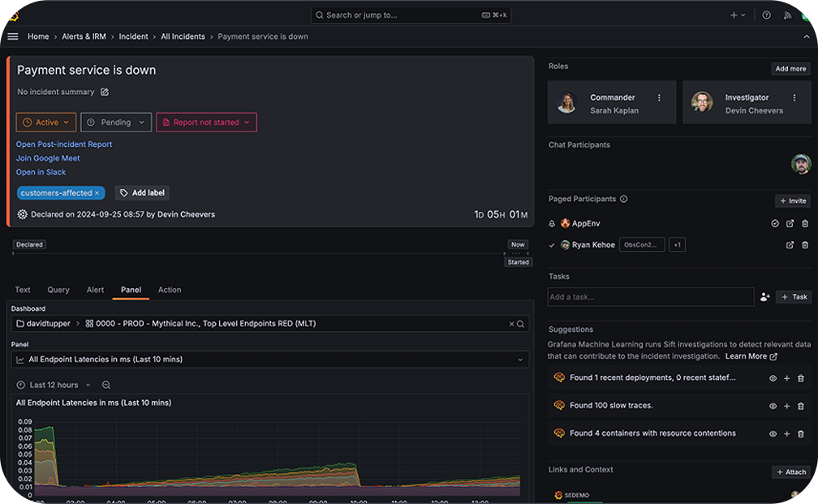The width and height of the screenshot is (818, 504).
Task: Expand the Pending severity dropdown
Action: coord(116,123)
